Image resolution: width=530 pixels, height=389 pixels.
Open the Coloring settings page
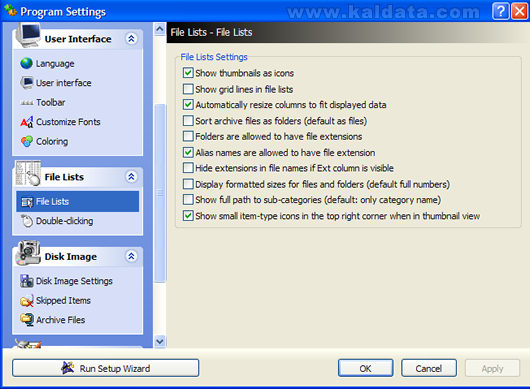point(52,142)
